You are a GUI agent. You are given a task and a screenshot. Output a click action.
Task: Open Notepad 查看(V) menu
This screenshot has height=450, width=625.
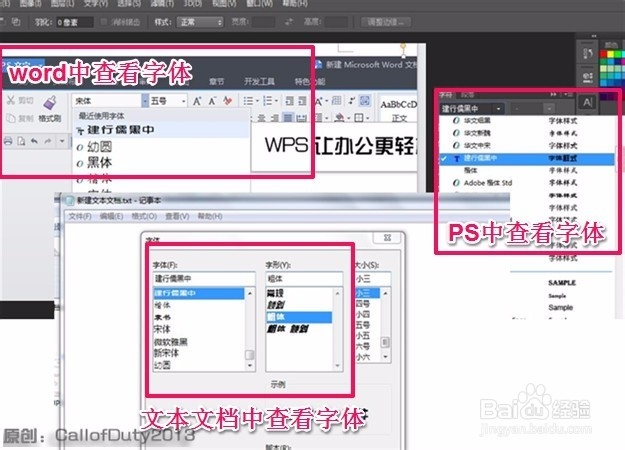click(177, 216)
